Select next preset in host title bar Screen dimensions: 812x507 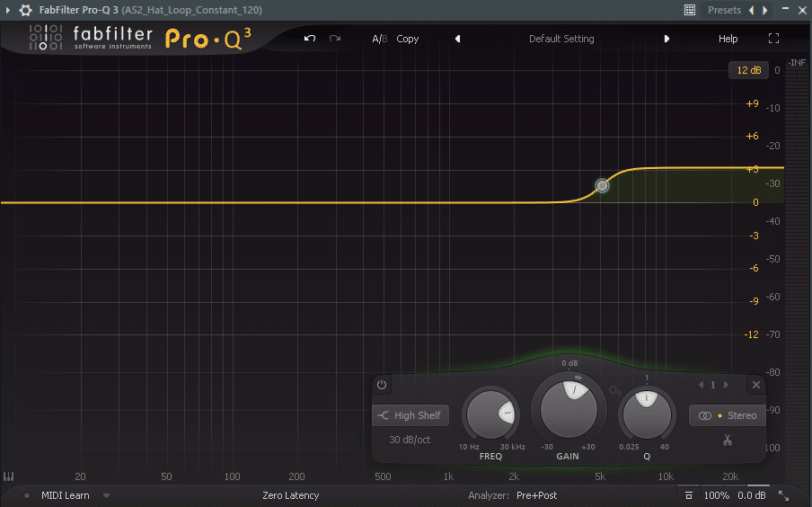pos(765,10)
